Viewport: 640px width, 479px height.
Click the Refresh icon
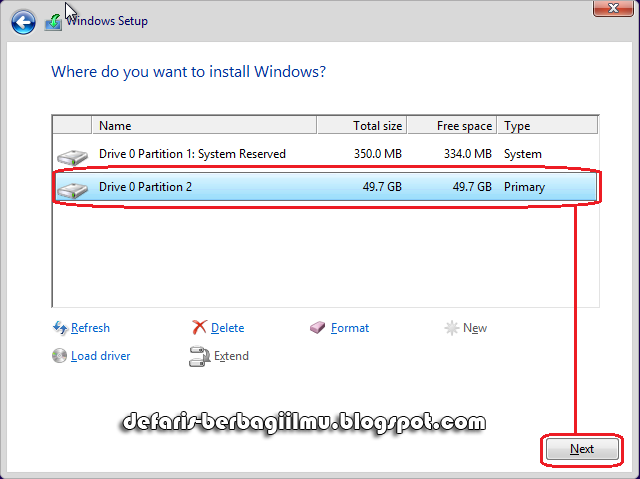pos(60,328)
